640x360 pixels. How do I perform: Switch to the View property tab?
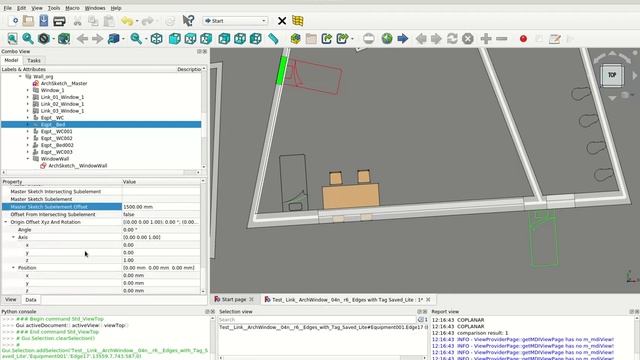tap(11, 300)
